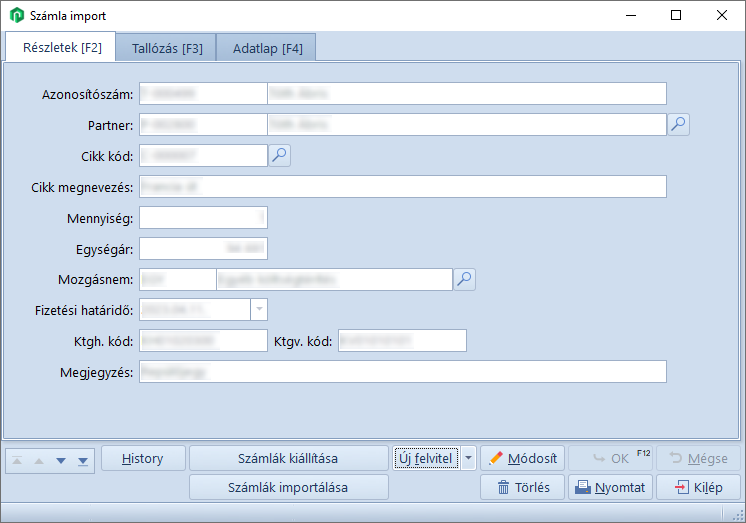
Task: Open the Új felvitel dropdown arrow
Action: coord(469,459)
